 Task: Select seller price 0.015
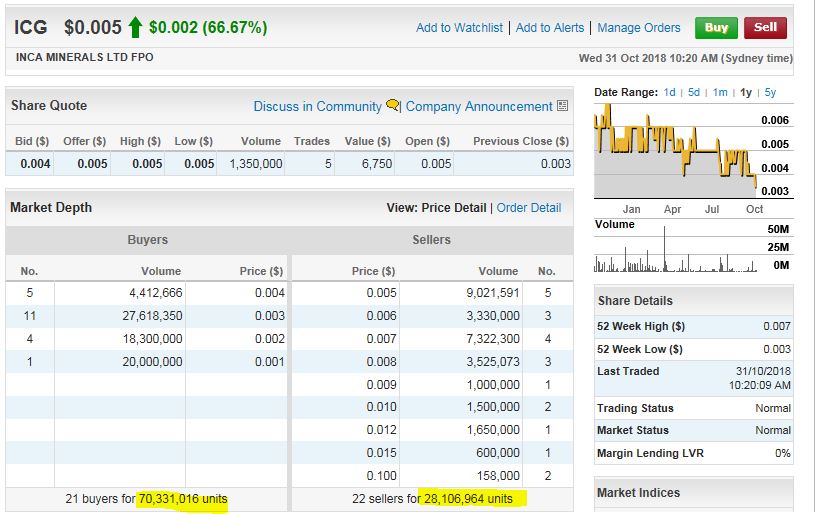(x=382, y=453)
